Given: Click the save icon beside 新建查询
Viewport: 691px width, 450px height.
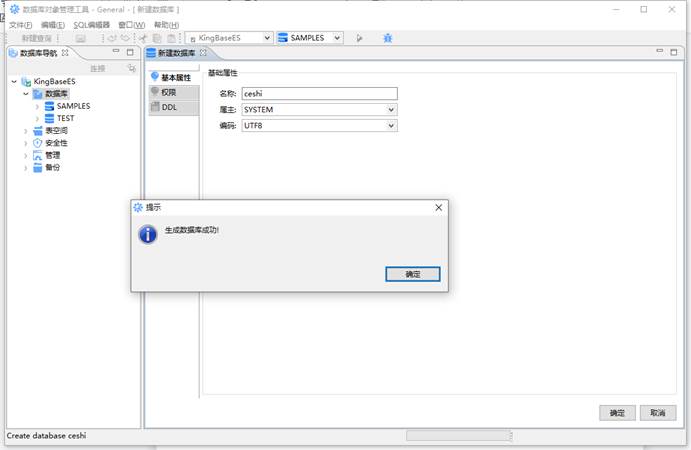Looking at the screenshot, I should (80, 39).
